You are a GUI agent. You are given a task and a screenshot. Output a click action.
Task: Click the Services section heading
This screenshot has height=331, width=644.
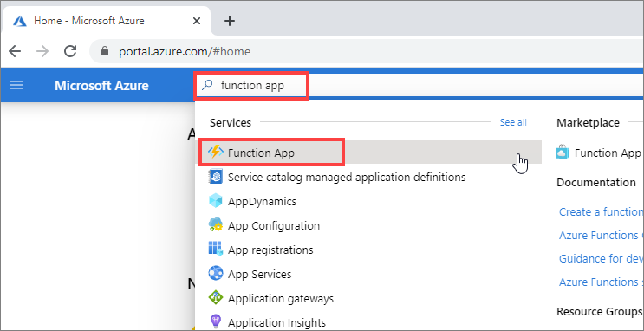(x=231, y=122)
